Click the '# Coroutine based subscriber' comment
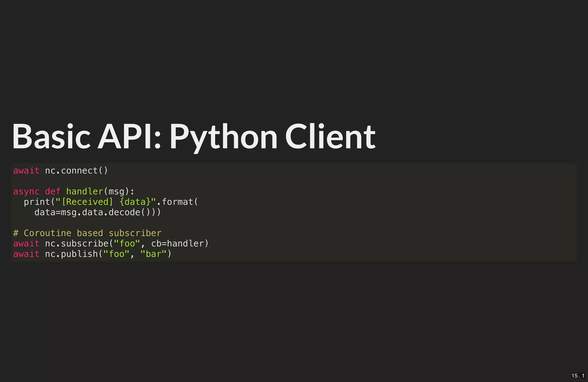 (87, 233)
